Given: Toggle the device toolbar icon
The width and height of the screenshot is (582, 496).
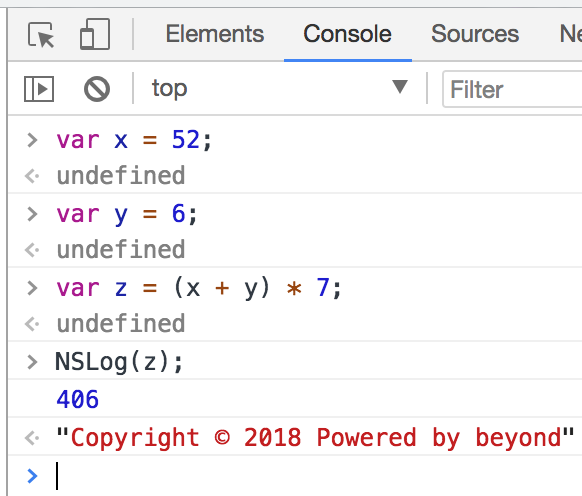Looking at the screenshot, I should (x=95, y=34).
